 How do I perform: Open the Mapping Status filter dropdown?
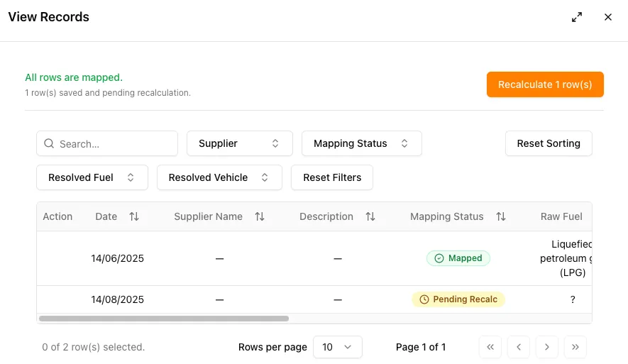pos(362,143)
